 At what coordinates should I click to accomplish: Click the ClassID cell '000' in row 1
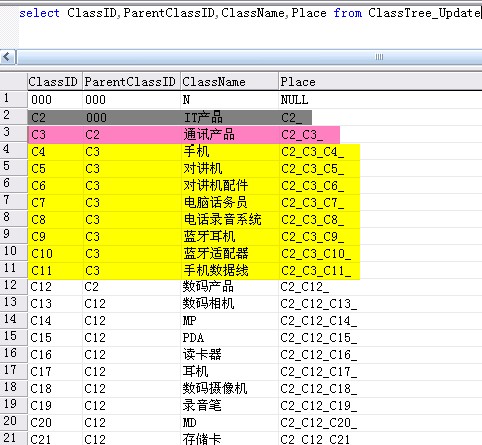[x=41, y=100]
